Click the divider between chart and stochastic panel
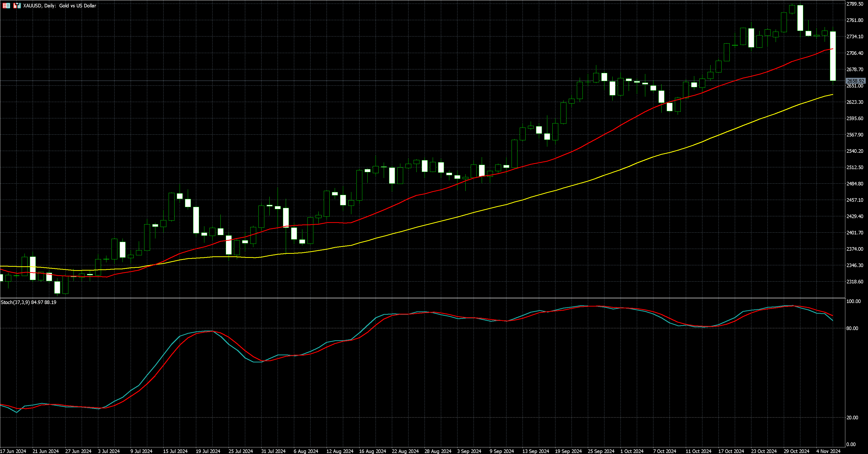The width and height of the screenshot is (868, 454). coord(421,298)
